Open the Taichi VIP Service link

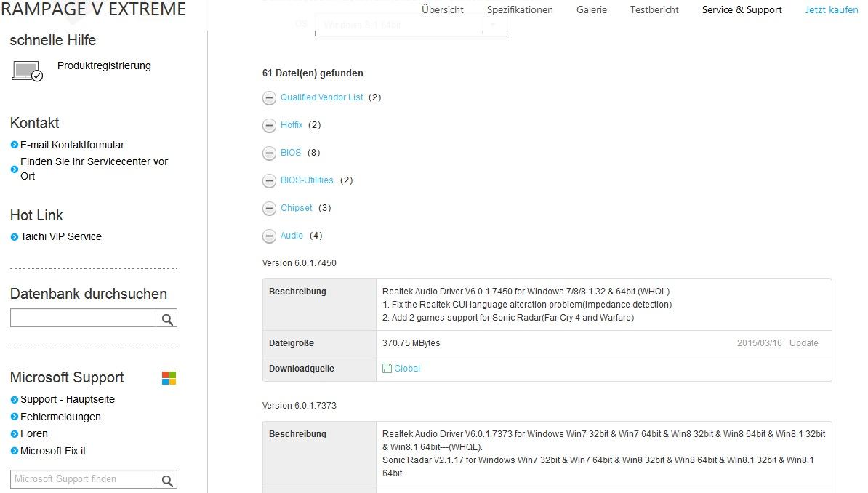tap(61, 236)
